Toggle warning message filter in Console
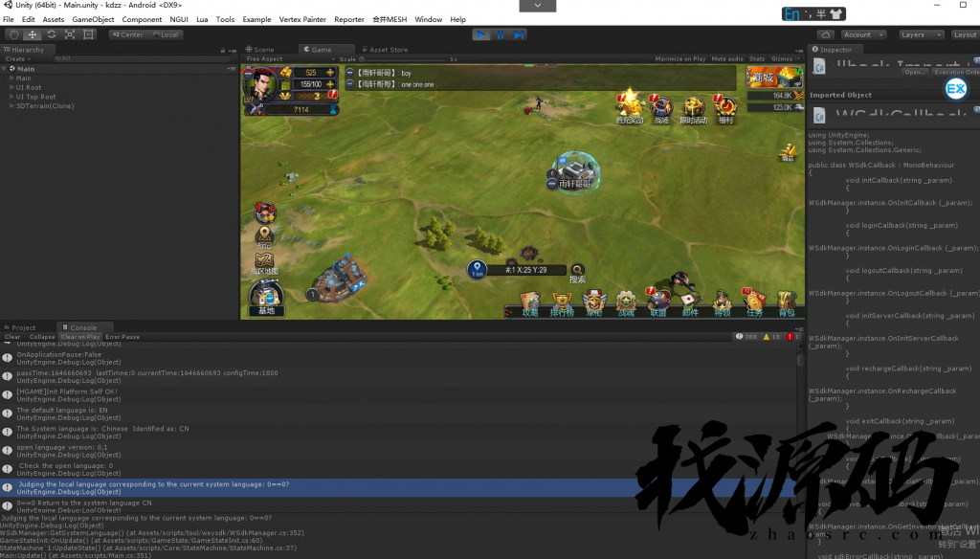Screen dimensions: 980x559 tap(772, 337)
